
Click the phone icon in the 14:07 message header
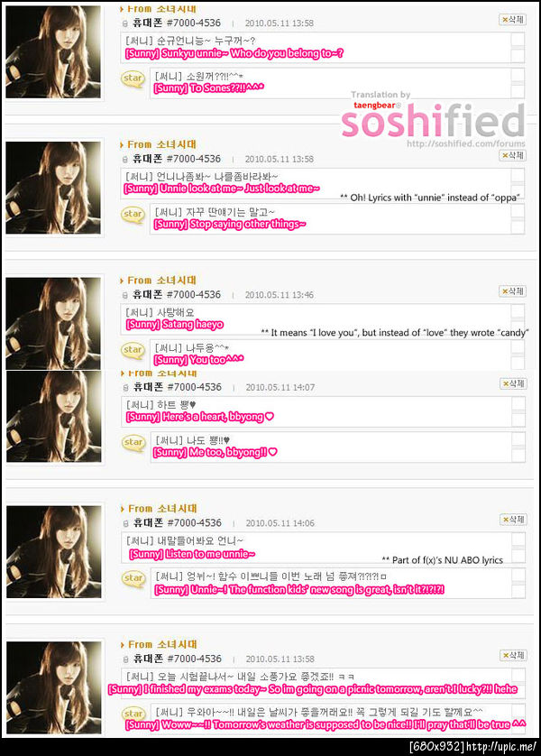(125, 388)
